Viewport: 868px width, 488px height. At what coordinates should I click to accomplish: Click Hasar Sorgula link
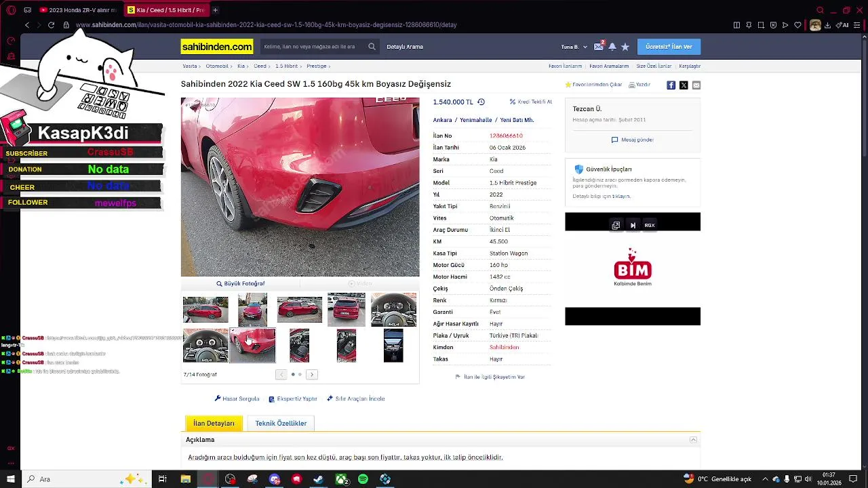click(237, 399)
